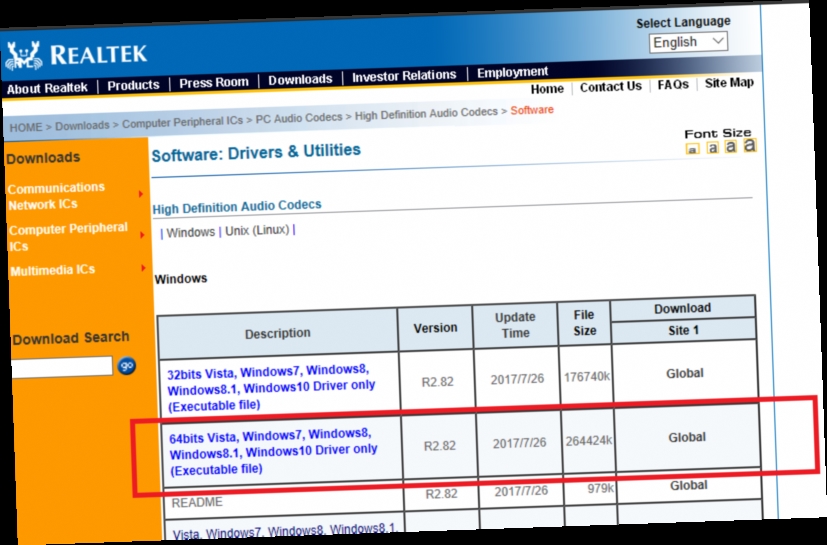Click Software in the breadcrumb
The width and height of the screenshot is (827, 545).
point(532,110)
